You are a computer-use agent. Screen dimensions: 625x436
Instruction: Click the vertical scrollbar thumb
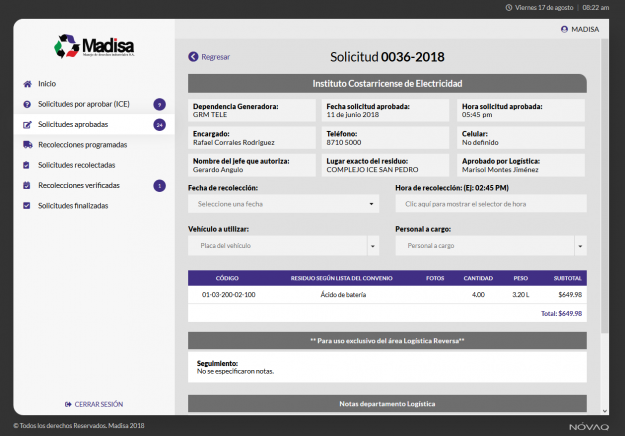(x=605, y=186)
